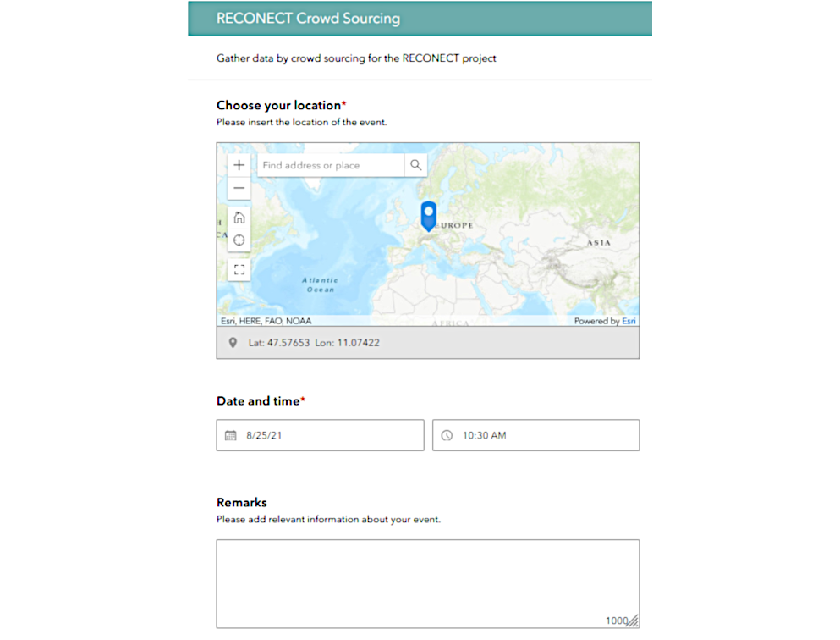This screenshot has width=840, height=640.
Task: Click the map search magnifier button
Action: click(415, 165)
